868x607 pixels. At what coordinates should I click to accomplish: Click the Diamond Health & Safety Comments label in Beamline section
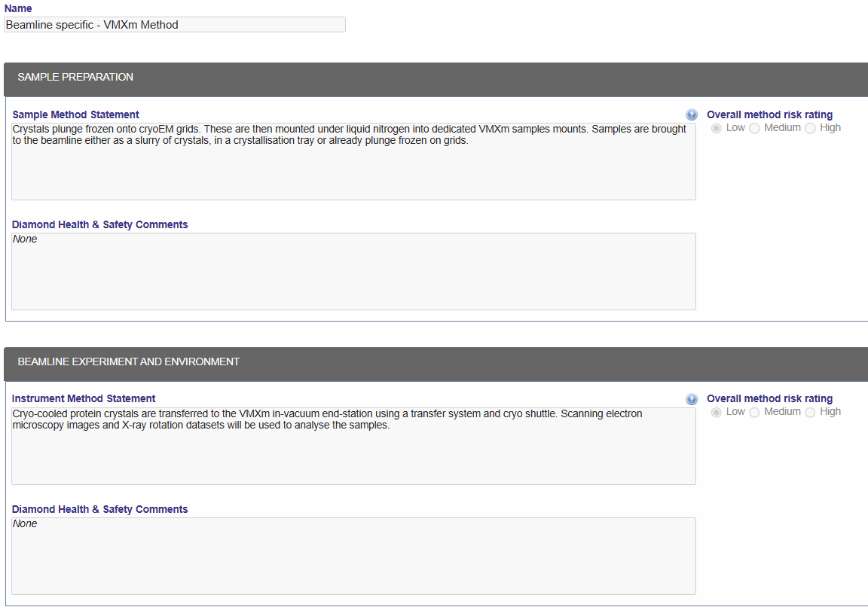point(99,509)
